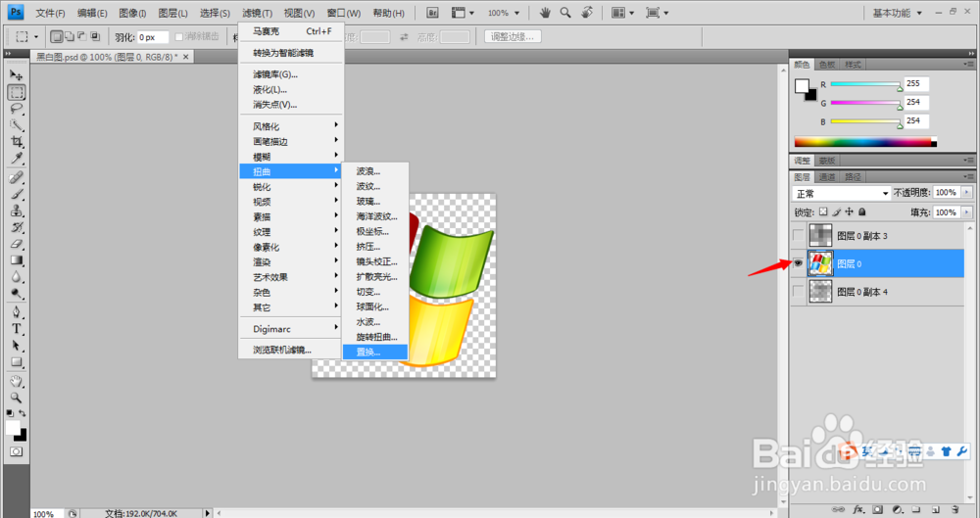Viewport: 980px width, 518px height.
Task: Choose Intersect with selection mode button
Action: click(x=95, y=37)
